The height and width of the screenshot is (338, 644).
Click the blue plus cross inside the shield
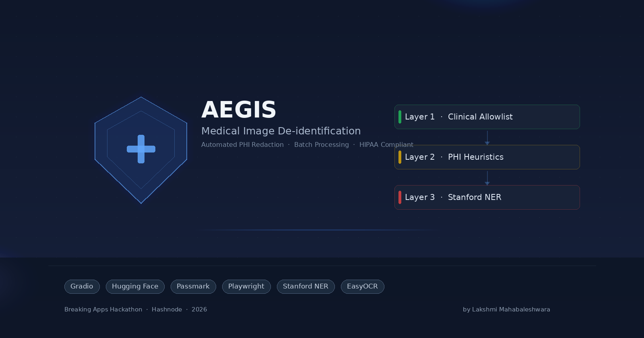coord(141,149)
